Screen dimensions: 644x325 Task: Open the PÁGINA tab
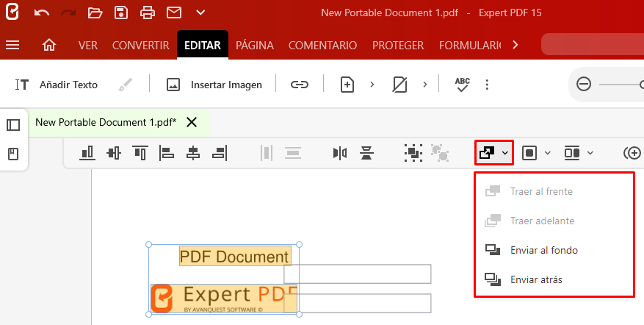[255, 46]
